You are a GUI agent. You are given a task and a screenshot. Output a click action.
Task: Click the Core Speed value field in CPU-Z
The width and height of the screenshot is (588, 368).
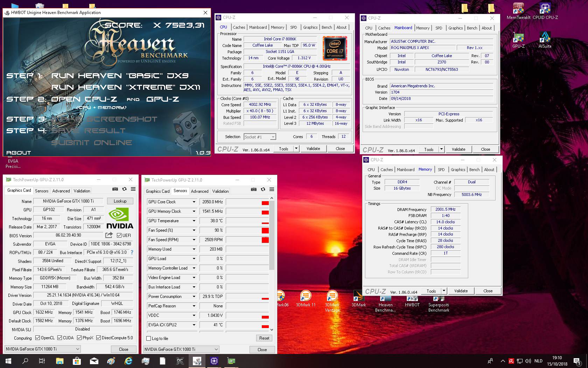point(260,104)
